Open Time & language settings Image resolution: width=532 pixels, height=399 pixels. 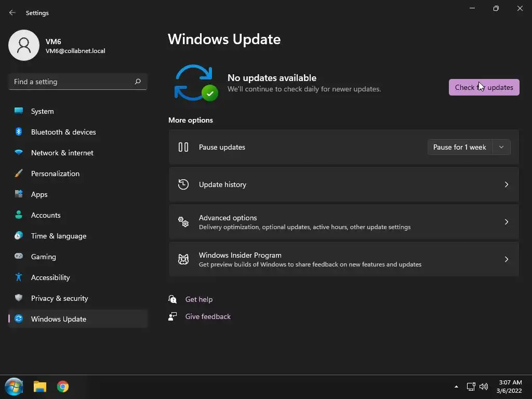coord(78,235)
